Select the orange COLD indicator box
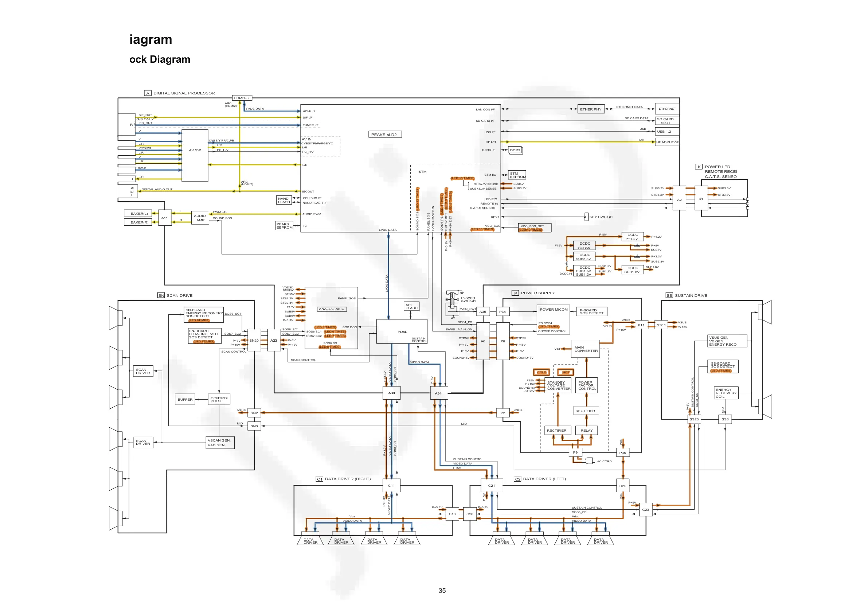 541,372
